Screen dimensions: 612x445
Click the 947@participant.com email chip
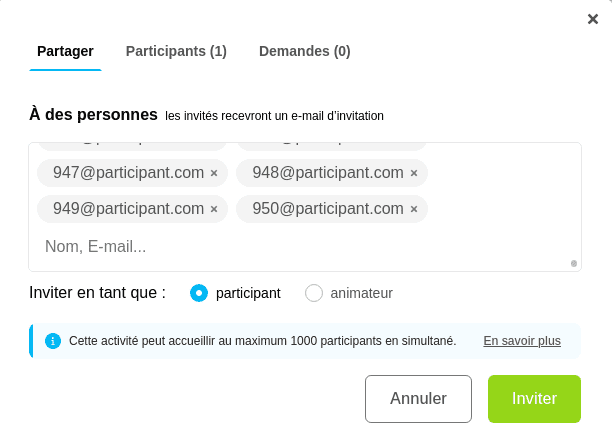(x=128, y=173)
